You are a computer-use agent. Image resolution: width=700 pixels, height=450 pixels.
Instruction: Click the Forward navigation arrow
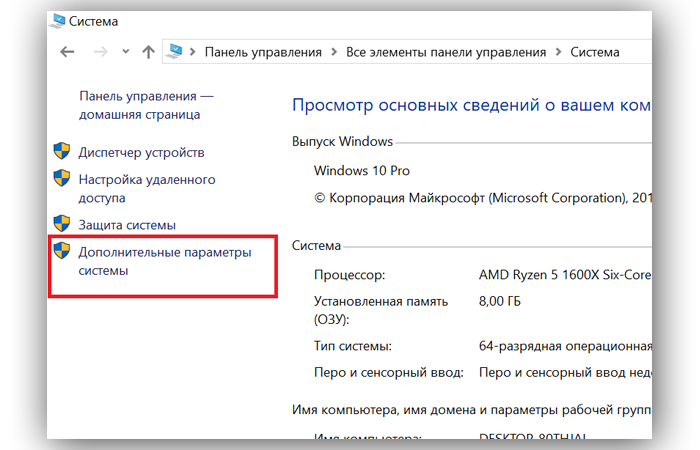tap(99, 52)
